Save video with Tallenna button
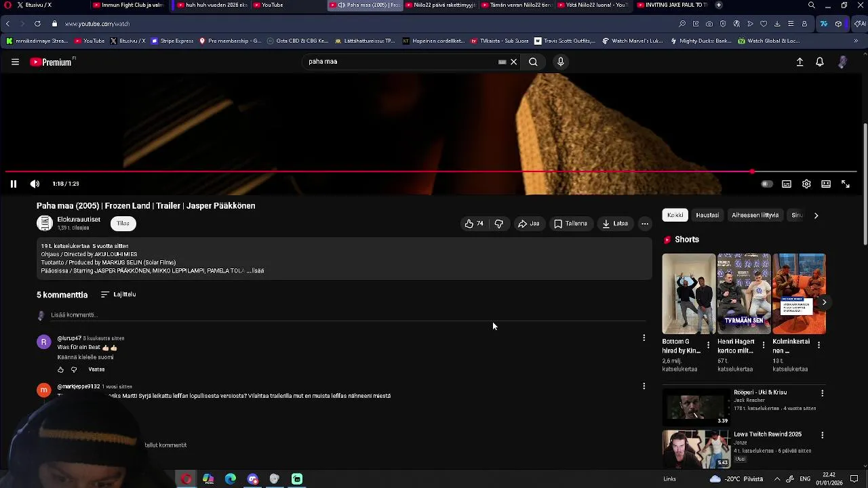The height and width of the screenshot is (488, 868). tap(570, 224)
